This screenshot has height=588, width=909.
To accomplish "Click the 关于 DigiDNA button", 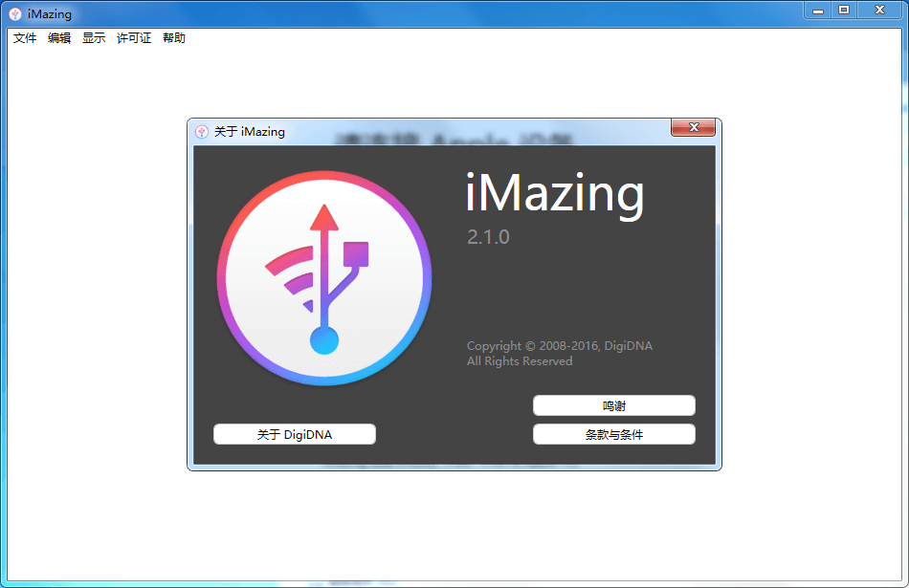I will coord(294,434).
